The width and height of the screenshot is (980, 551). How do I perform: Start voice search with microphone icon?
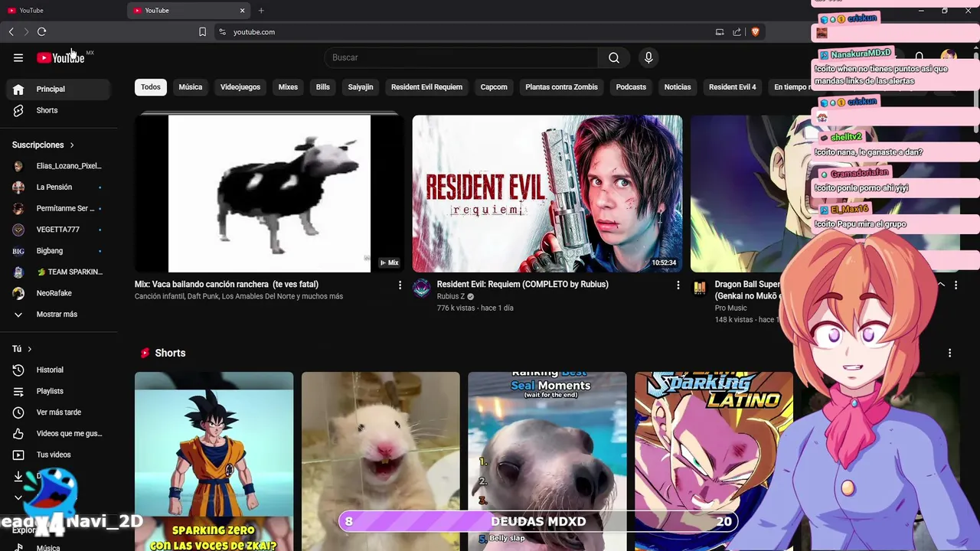648,57
